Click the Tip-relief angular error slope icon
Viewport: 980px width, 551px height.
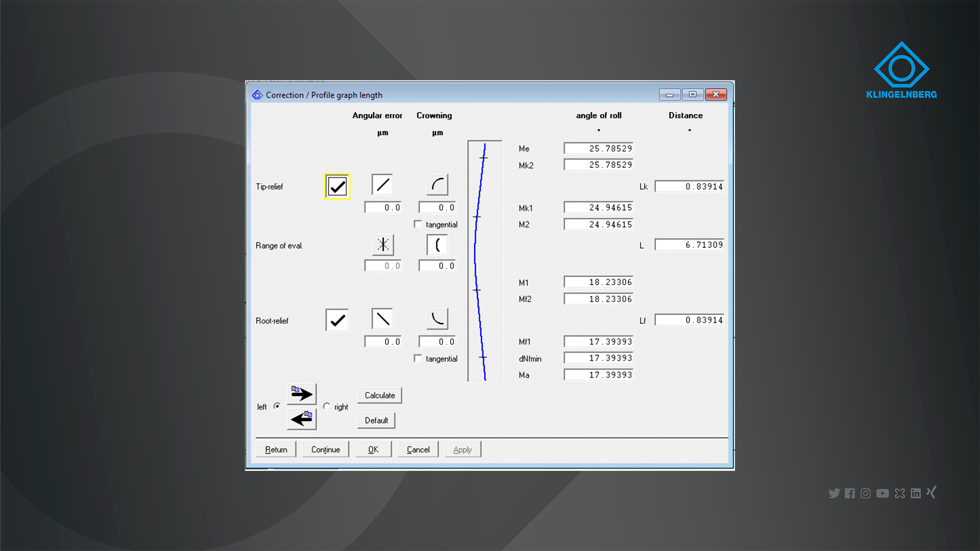click(x=382, y=185)
